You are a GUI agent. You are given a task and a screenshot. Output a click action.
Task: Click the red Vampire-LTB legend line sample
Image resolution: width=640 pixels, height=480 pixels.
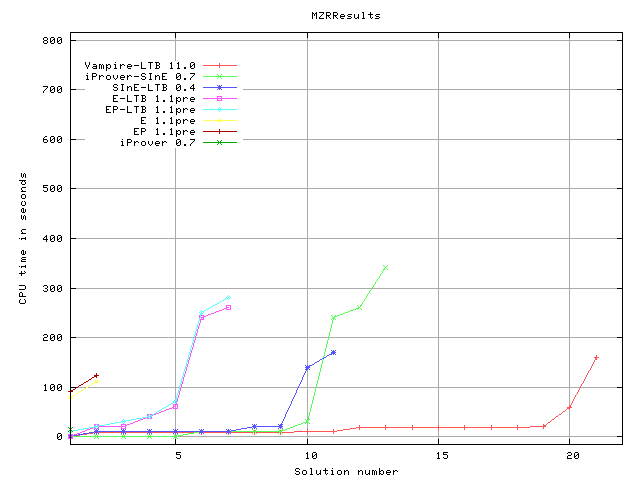(x=220, y=65)
